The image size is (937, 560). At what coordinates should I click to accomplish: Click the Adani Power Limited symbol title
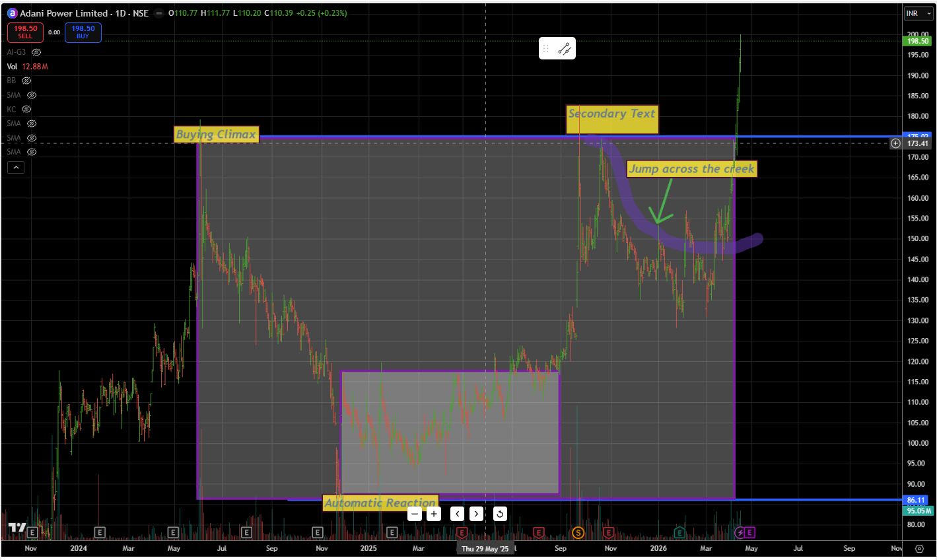coord(63,13)
